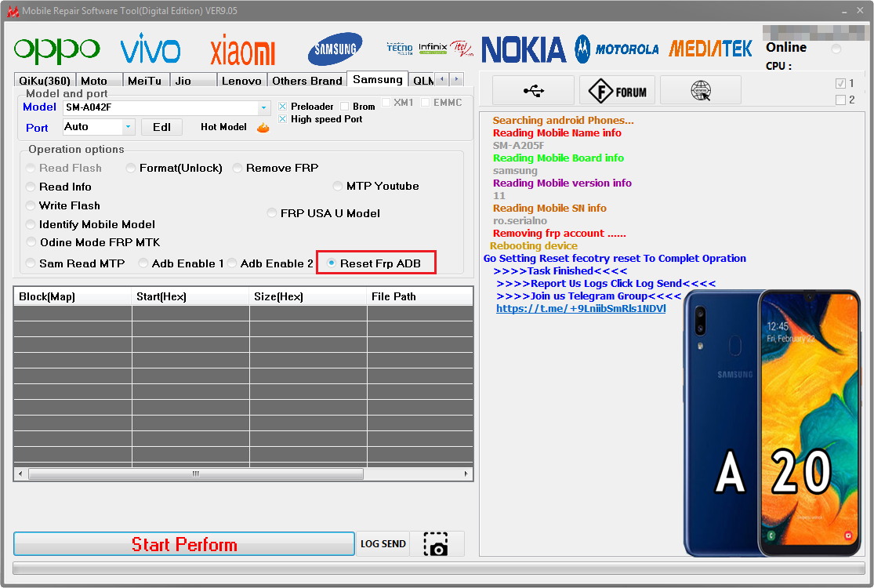Click the Xiaomi brand logo
874x588 pixels.
(x=242, y=51)
